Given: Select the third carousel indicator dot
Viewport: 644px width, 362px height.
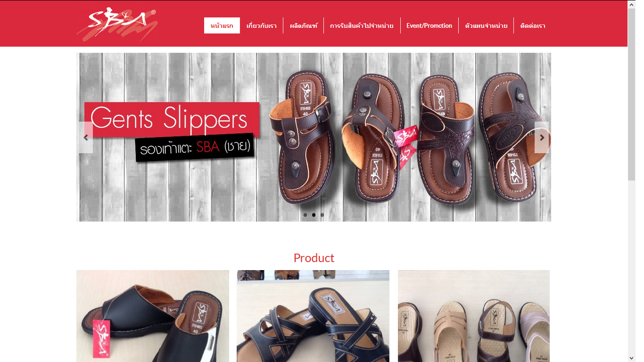Looking at the screenshot, I should click(322, 215).
